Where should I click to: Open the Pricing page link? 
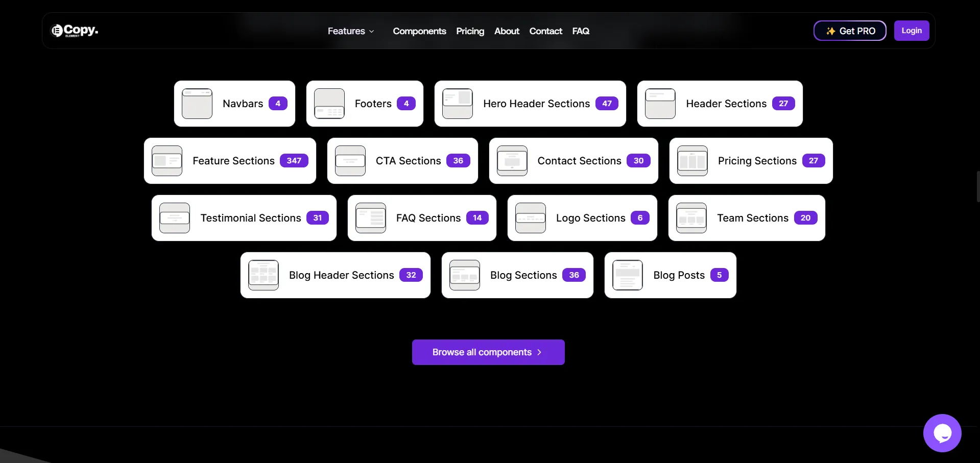469,31
